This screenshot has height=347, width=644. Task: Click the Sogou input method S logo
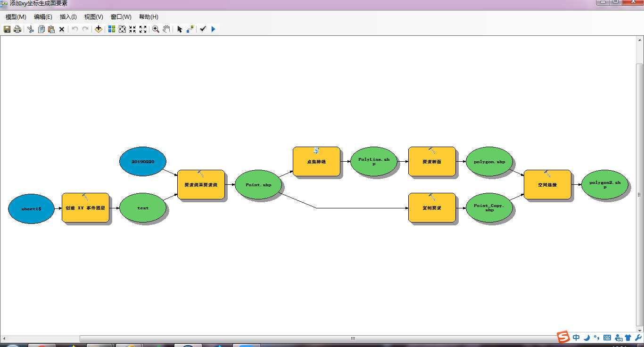[563, 338]
